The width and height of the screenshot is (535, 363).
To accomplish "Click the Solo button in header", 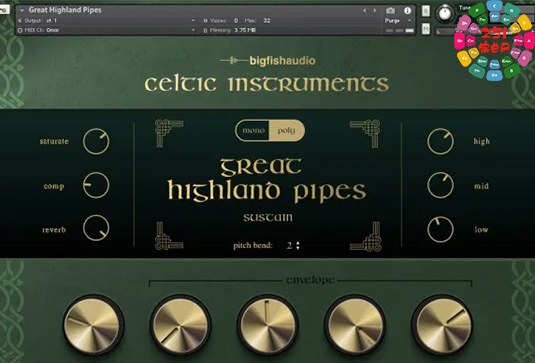I will pyautogui.click(x=426, y=11).
